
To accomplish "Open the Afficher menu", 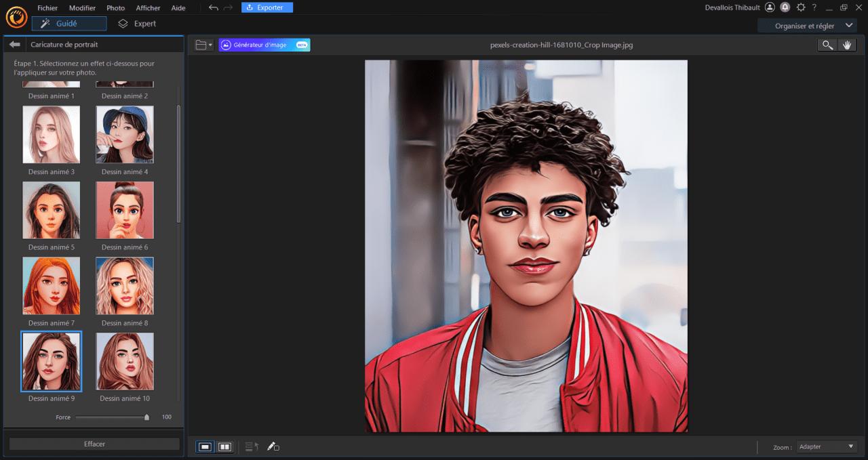I will tap(148, 7).
